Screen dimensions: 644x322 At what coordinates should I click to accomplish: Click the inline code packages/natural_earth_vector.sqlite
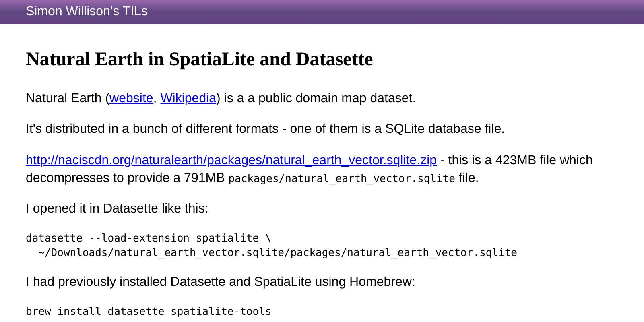[342, 178]
